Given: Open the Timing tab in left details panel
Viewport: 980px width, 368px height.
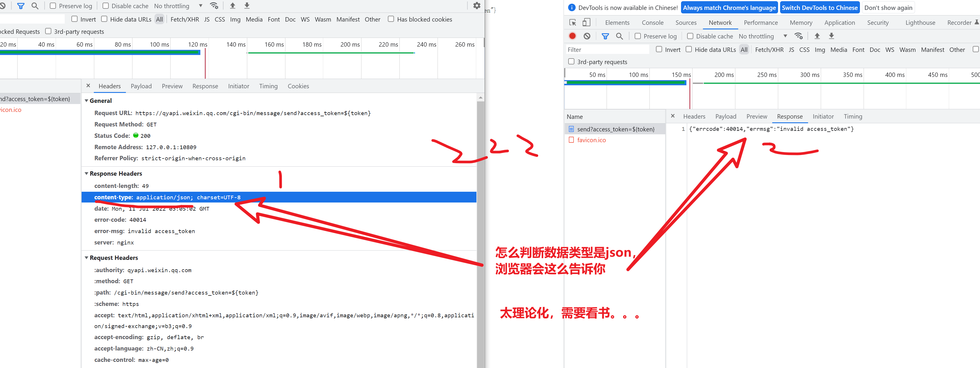Looking at the screenshot, I should (268, 86).
